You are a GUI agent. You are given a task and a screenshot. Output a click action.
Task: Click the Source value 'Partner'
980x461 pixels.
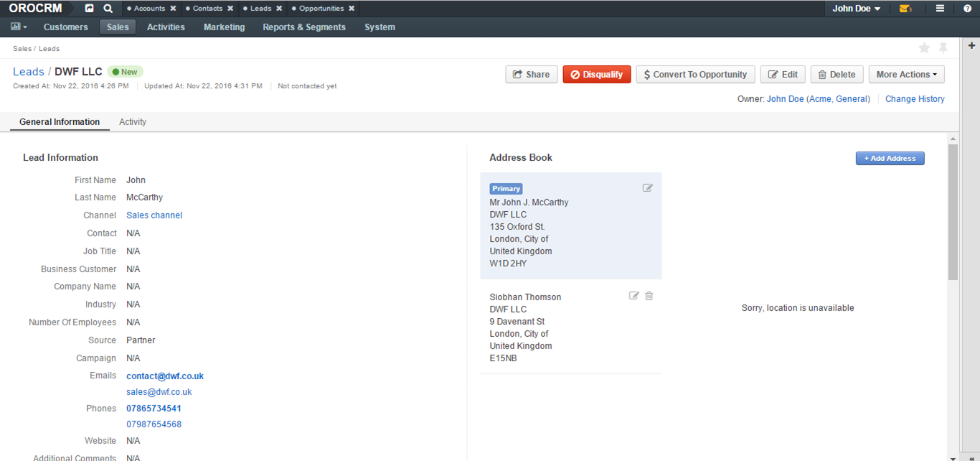(x=141, y=340)
